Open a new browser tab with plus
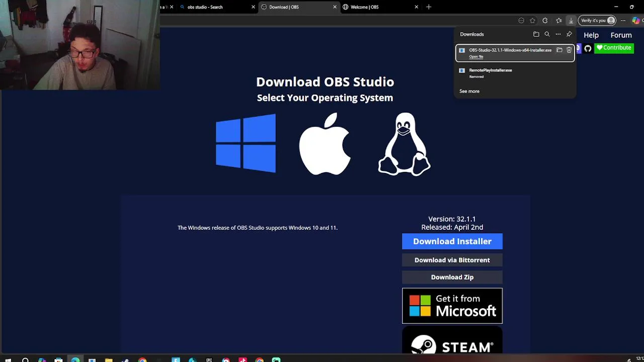 tap(429, 7)
